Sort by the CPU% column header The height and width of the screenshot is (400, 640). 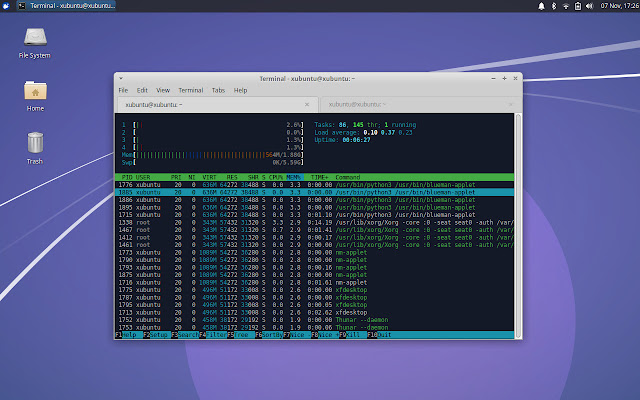276,177
